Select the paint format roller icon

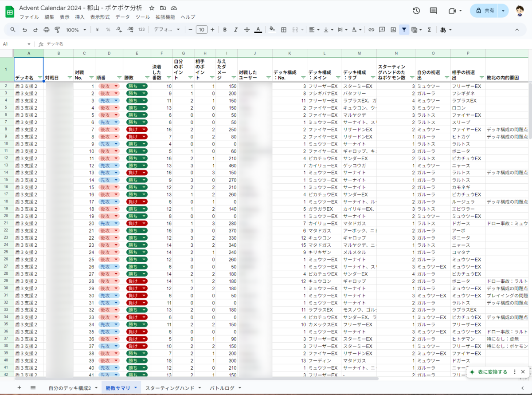(57, 30)
